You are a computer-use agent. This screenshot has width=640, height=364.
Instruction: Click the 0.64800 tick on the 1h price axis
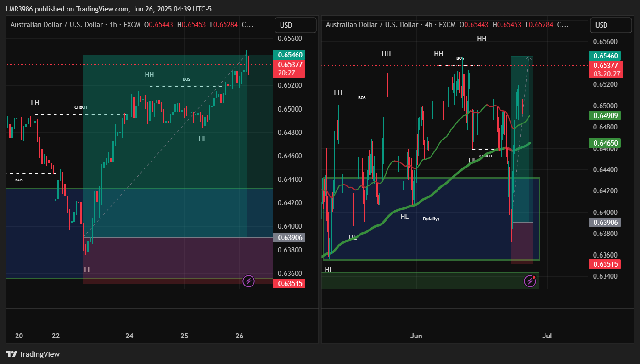pos(290,133)
